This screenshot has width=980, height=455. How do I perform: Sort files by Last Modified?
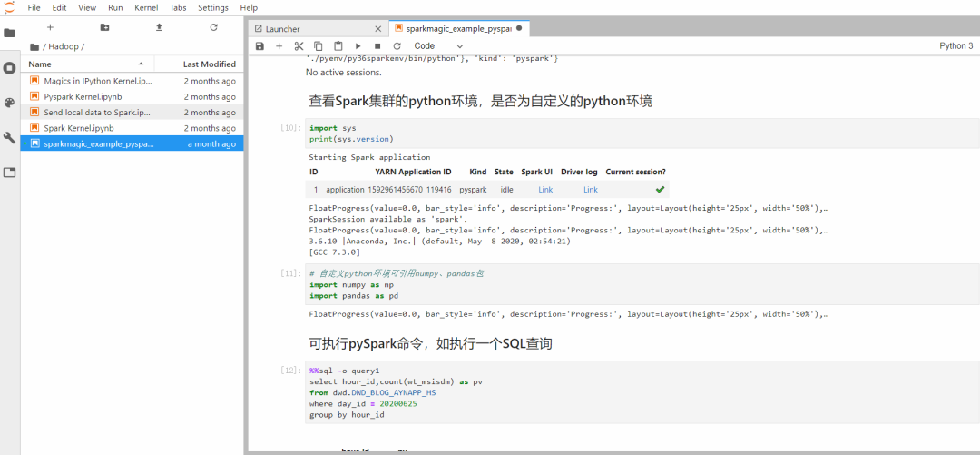198,64
